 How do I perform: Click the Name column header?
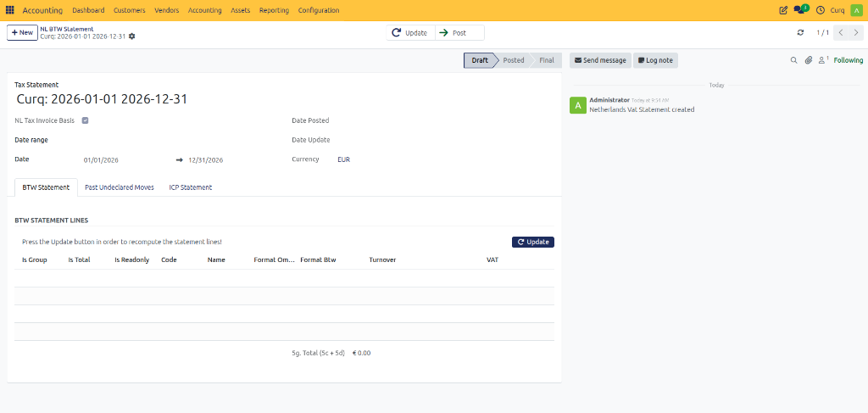[x=216, y=260]
